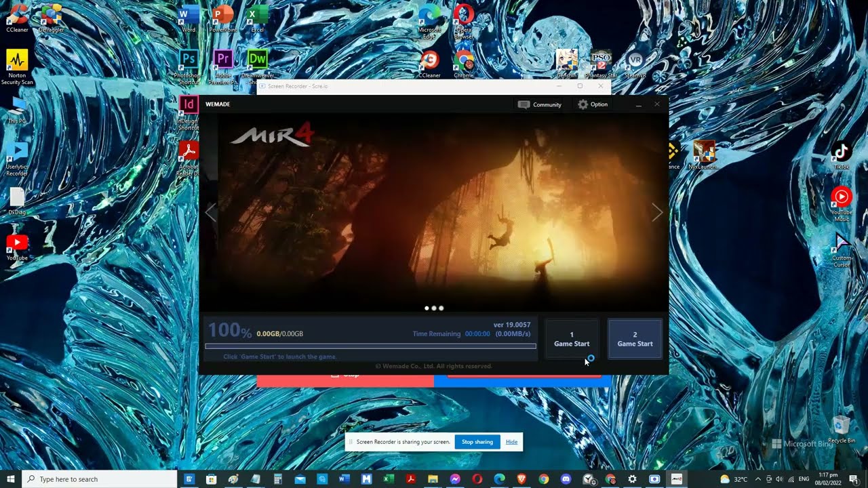Click the download progress bar
The width and height of the screenshot is (868, 488).
[370, 346]
